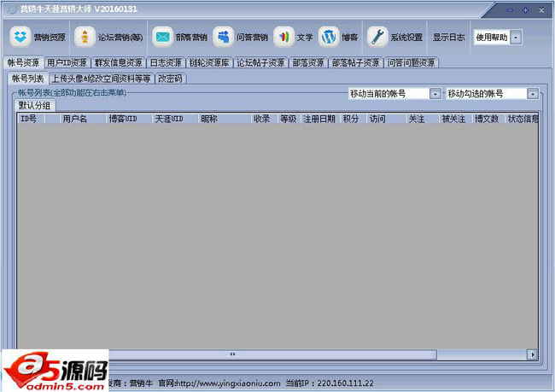Sort by the 关注 column header
This screenshot has width=555, height=392.
(x=423, y=119)
